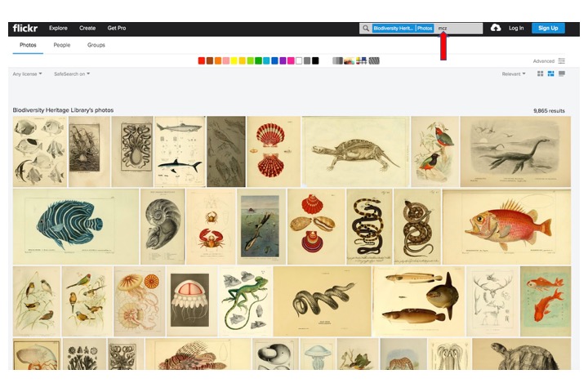Open the coiled gray snake illustration
The width and height of the screenshot is (588, 392).
click(x=322, y=301)
